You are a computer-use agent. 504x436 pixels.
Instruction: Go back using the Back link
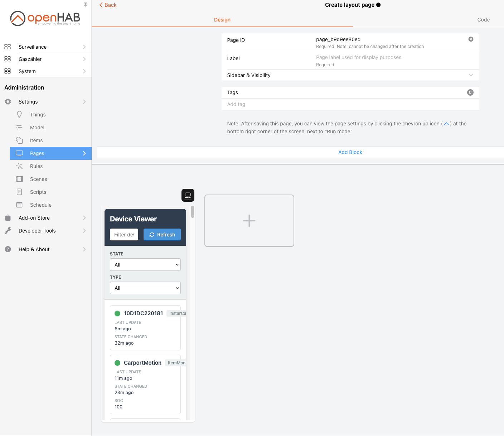tap(108, 5)
